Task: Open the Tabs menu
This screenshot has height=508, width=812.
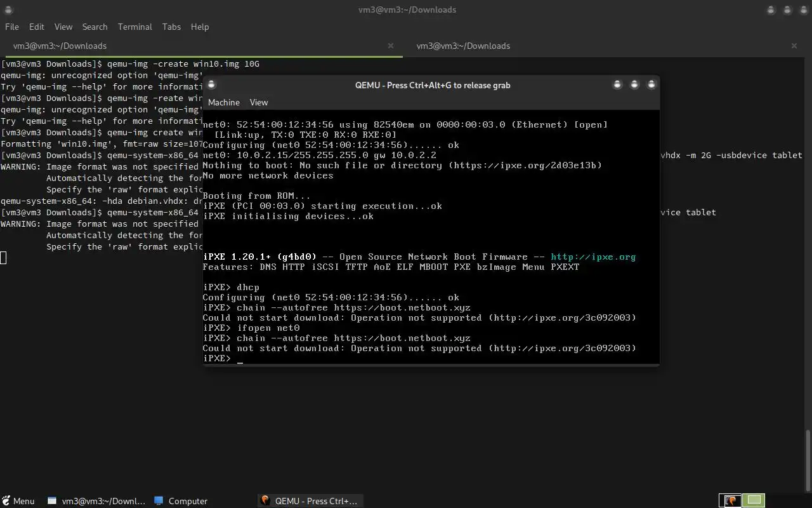Action: tap(171, 27)
